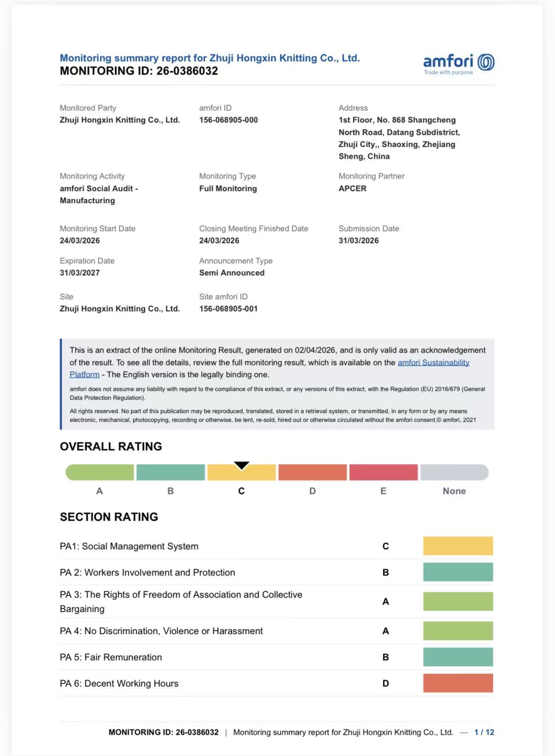This screenshot has width=555, height=756.
Task: Click Monitoring Type value 'Full Monitoring'
Action: click(x=228, y=189)
